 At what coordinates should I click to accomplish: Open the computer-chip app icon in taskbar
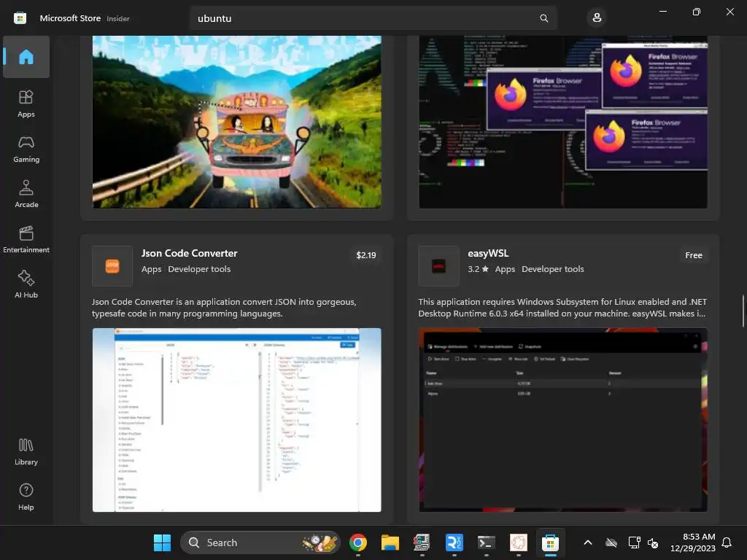coord(422,542)
